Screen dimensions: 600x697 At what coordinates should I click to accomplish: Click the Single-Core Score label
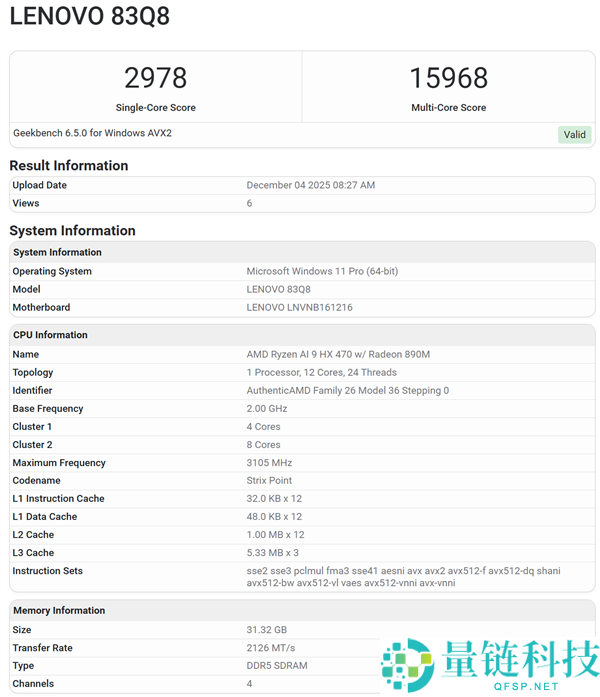tap(156, 108)
